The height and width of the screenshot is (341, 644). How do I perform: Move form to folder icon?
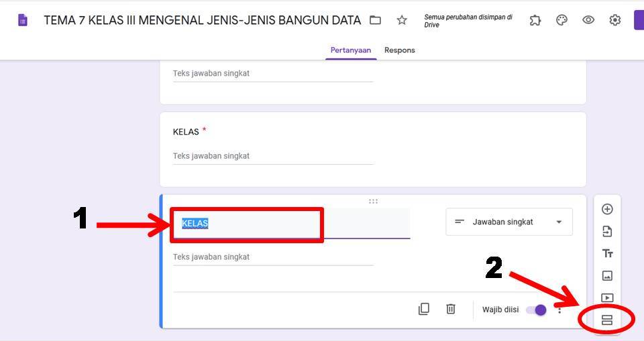click(376, 19)
